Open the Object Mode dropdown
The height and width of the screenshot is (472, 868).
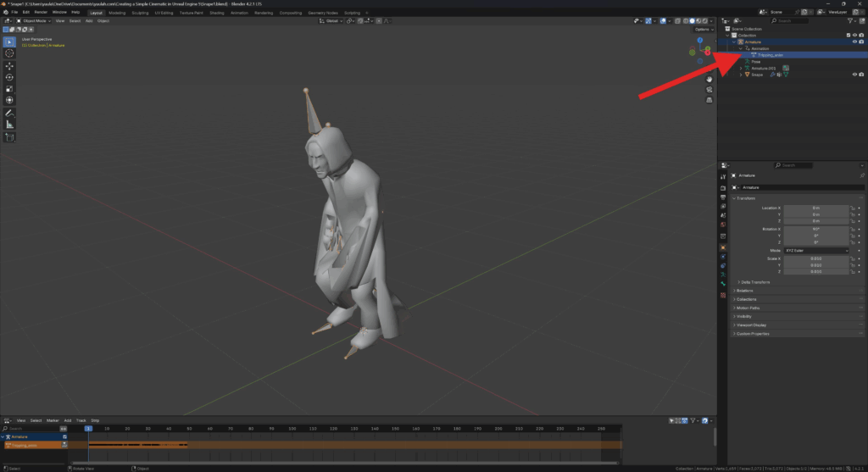coord(34,20)
